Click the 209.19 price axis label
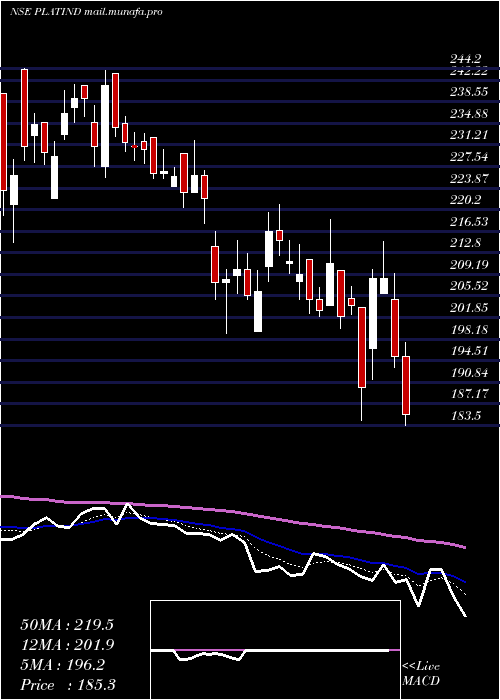The height and width of the screenshot is (700, 500). click(468, 264)
